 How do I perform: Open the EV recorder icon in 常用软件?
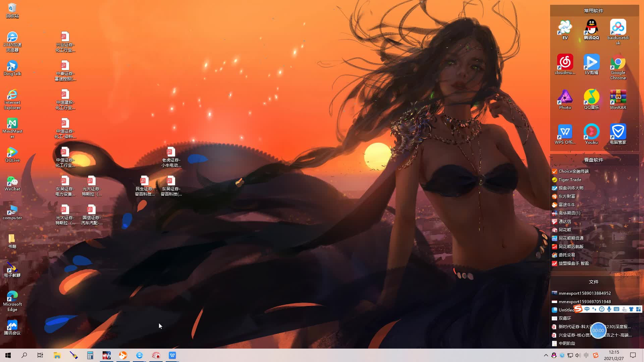click(565, 30)
